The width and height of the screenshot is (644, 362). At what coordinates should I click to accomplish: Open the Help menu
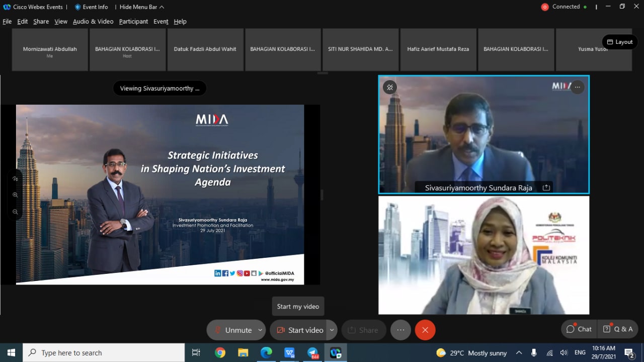180,22
